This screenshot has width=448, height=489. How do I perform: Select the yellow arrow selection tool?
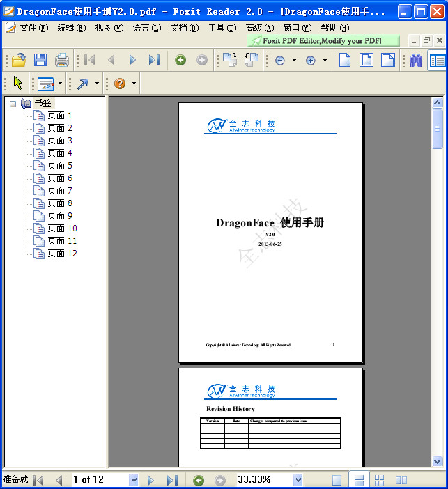tap(18, 83)
